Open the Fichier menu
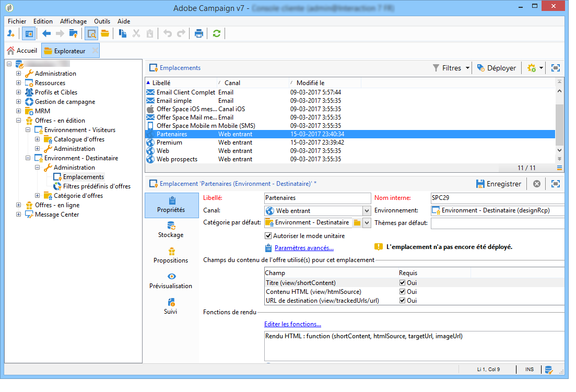This screenshot has width=576, height=392. [x=17, y=21]
